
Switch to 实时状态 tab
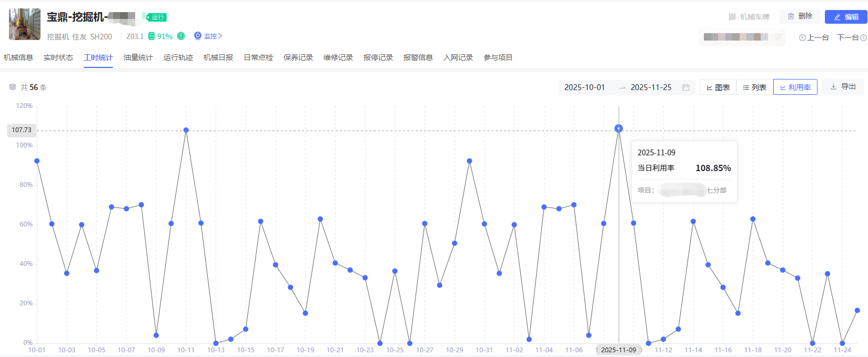(x=58, y=57)
